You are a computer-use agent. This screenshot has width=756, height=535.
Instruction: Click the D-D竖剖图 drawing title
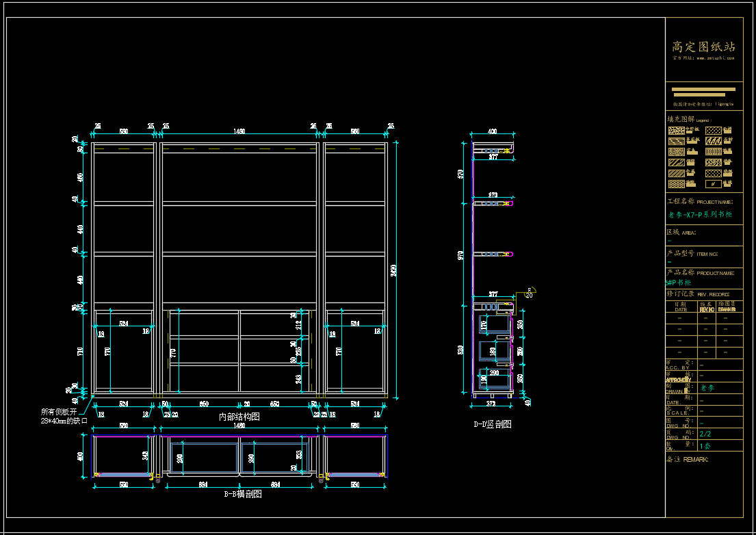click(x=493, y=424)
